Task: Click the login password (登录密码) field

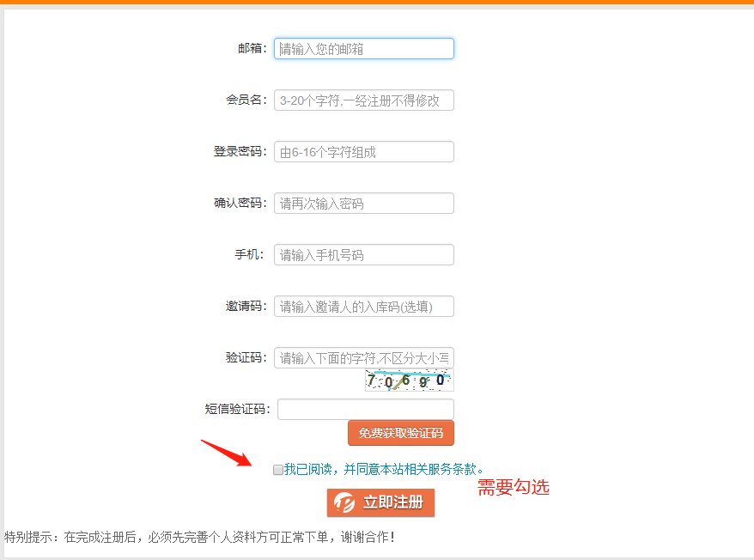Action: (364, 151)
